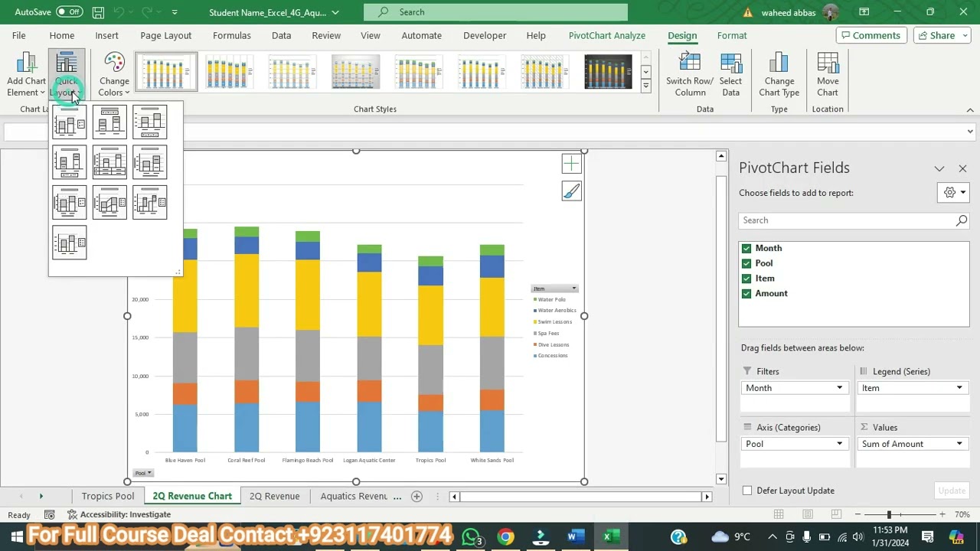The width and height of the screenshot is (980, 551).
Task: Open Change Colors palette
Action: pos(113,75)
